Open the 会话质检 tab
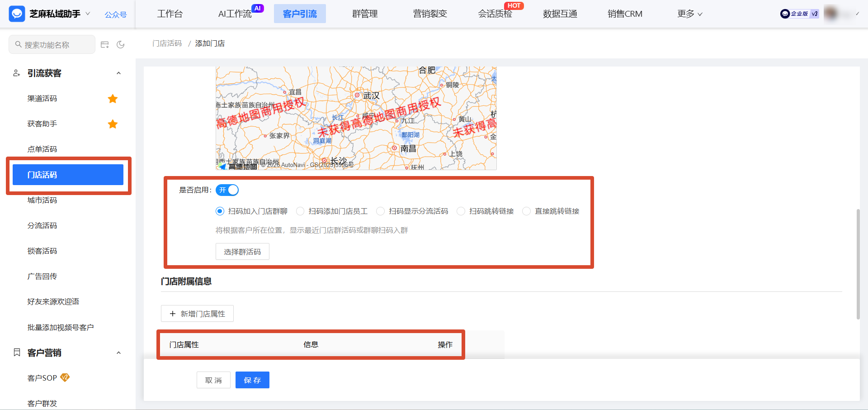The image size is (868, 410). click(495, 14)
